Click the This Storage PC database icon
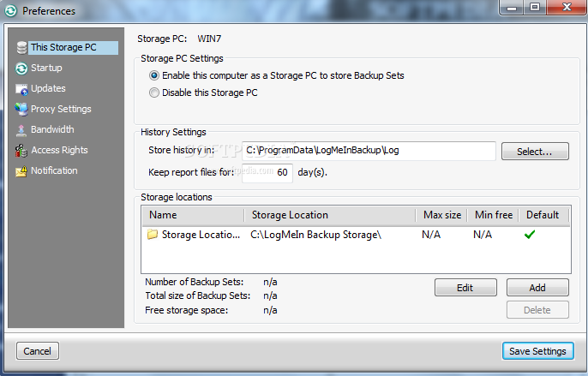Viewport: 588px width, 376px height. tap(22, 48)
